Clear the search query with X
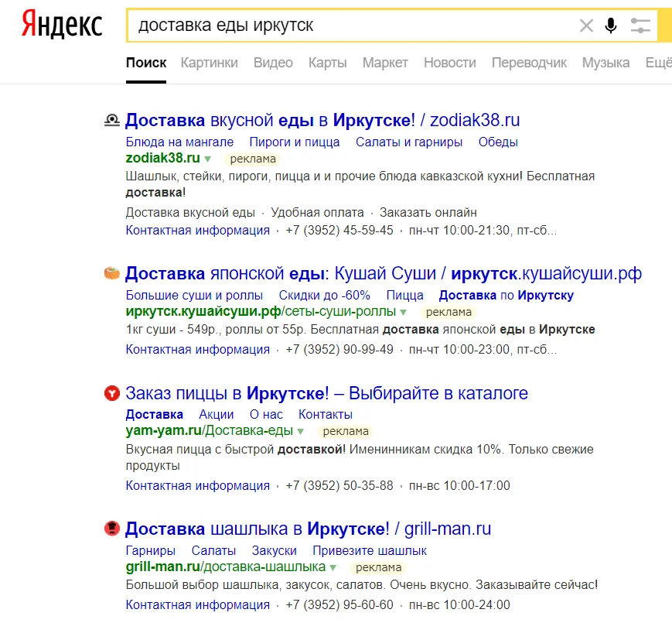This screenshot has height=623, width=672. (x=586, y=26)
